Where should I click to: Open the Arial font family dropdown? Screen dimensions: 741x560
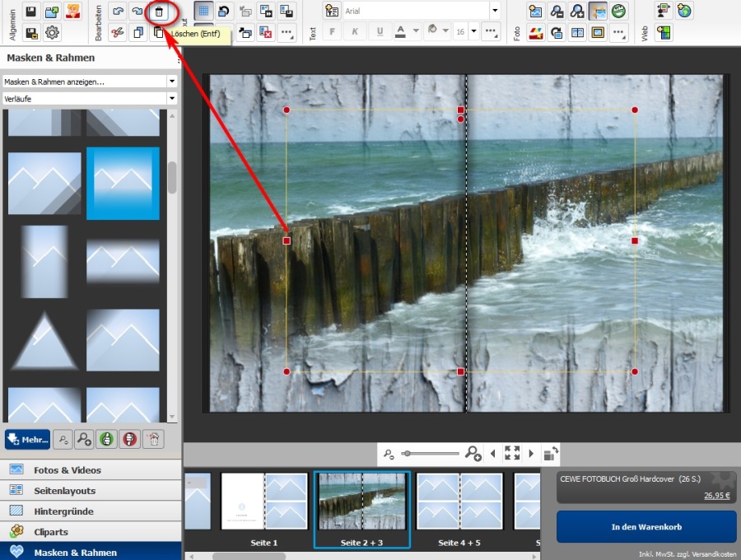(422, 12)
